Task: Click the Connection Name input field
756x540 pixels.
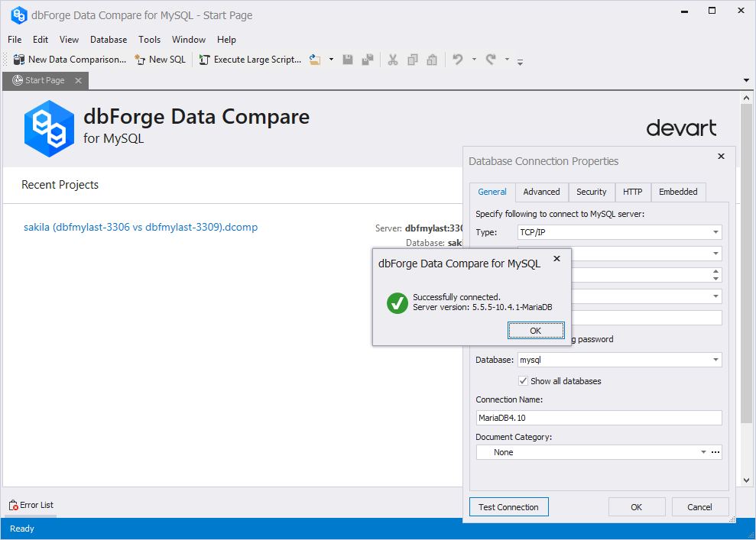Action: [x=599, y=418]
